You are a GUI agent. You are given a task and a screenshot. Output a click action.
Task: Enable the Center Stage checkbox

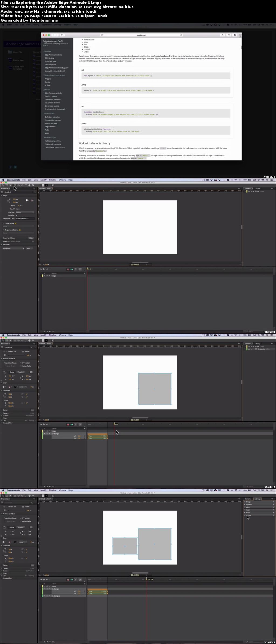(x=4, y=223)
